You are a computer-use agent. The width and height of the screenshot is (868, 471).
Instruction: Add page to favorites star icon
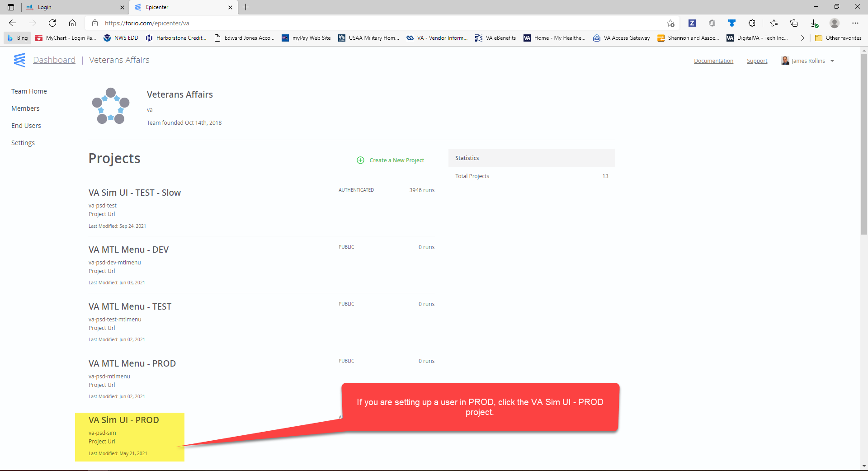tap(670, 23)
